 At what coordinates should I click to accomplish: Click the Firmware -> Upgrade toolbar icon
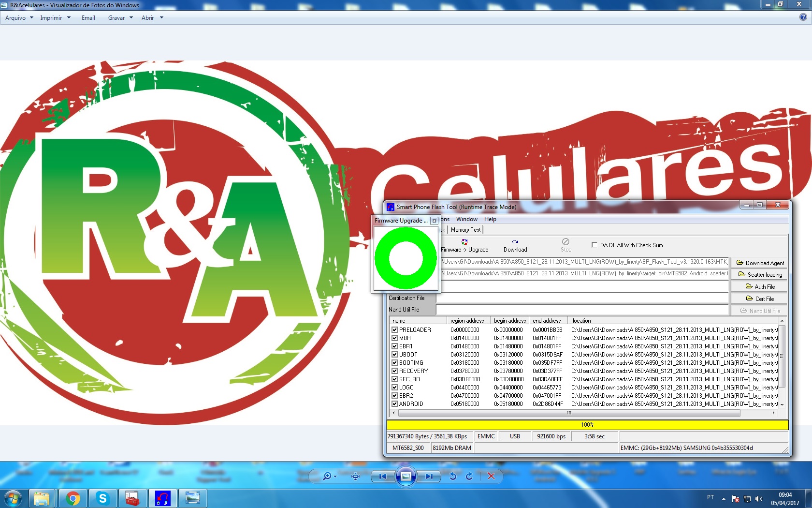(x=464, y=245)
